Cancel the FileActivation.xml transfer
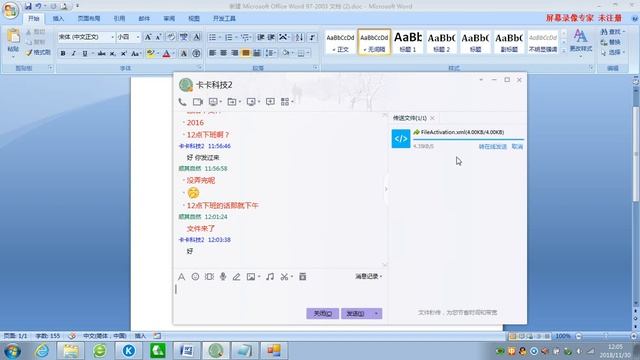Viewport: 640px width, 360px height. pyautogui.click(x=517, y=147)
